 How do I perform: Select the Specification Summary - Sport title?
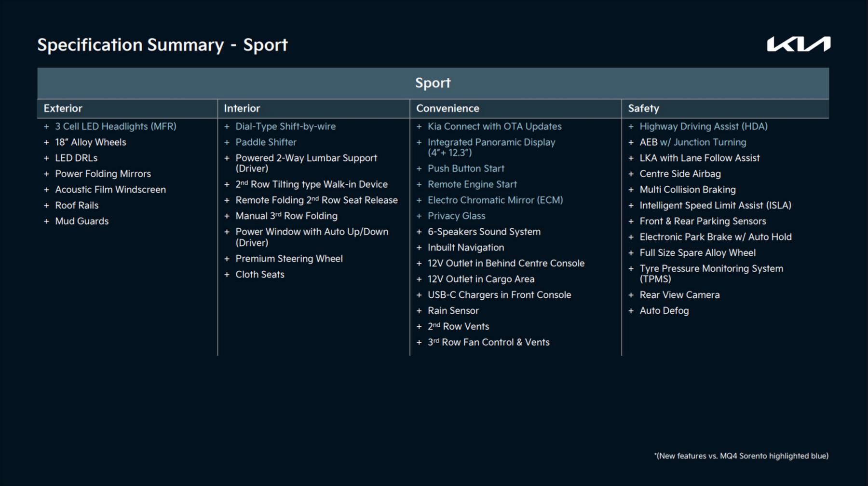[x=163, y=45]
